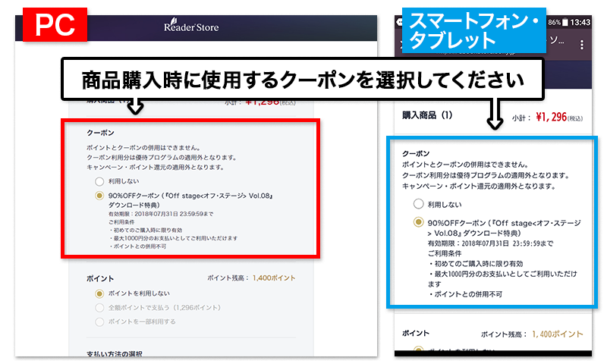607x364 pixels.
Task: Click the 13:43 clock in smartphone status bar
Action: 580,23
